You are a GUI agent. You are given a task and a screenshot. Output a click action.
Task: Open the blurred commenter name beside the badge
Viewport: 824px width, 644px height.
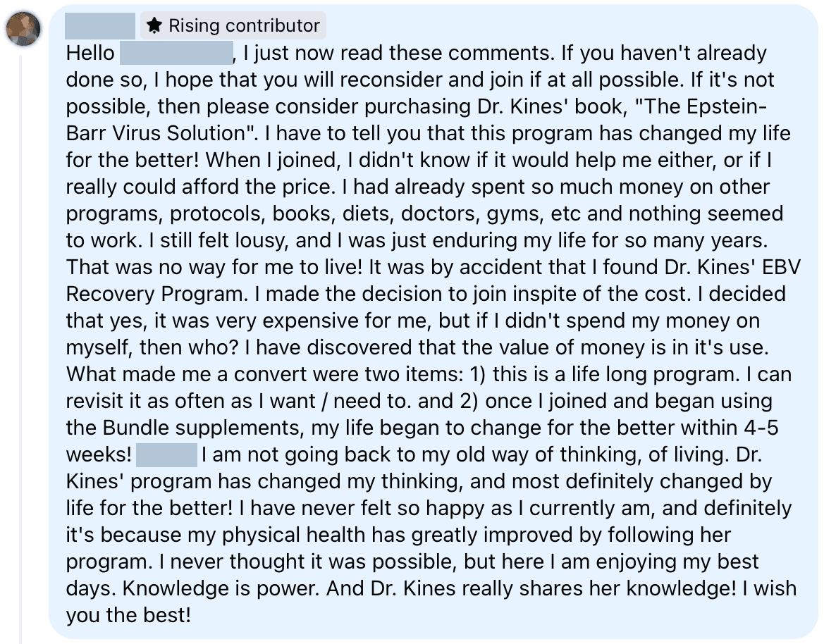click(x=100, y=26)
